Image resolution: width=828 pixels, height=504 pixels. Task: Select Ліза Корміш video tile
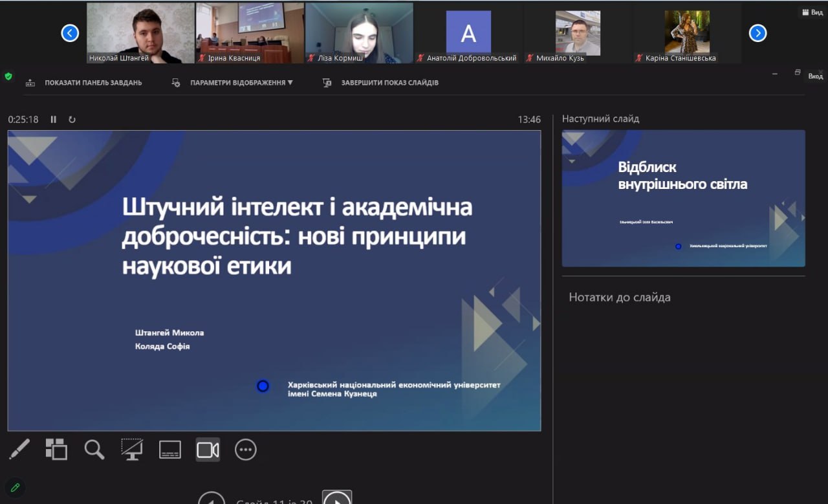(x=359, y=32)
